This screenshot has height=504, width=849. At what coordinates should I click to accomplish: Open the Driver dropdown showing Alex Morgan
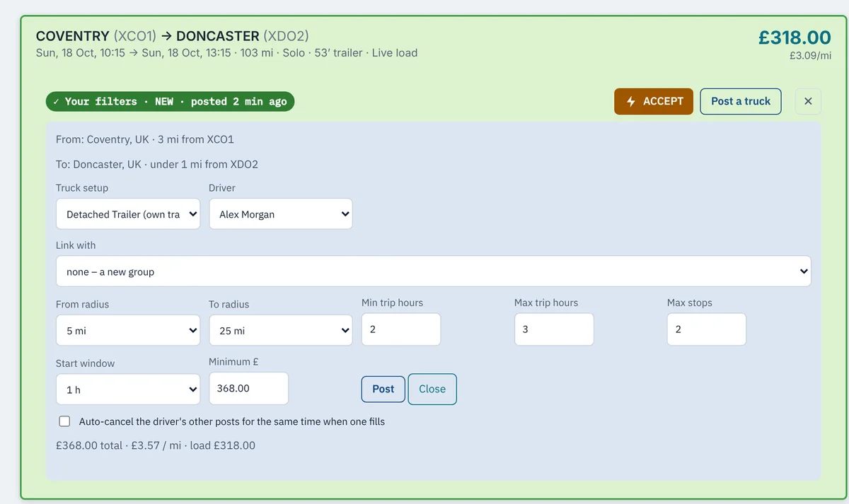[281, 214]
